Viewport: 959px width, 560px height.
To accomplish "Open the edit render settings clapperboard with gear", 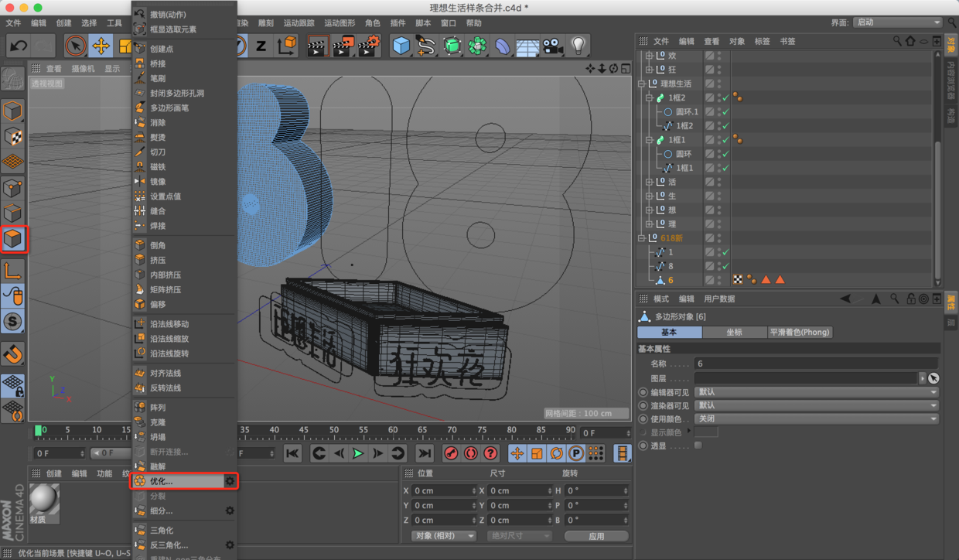I will point(369,46).
